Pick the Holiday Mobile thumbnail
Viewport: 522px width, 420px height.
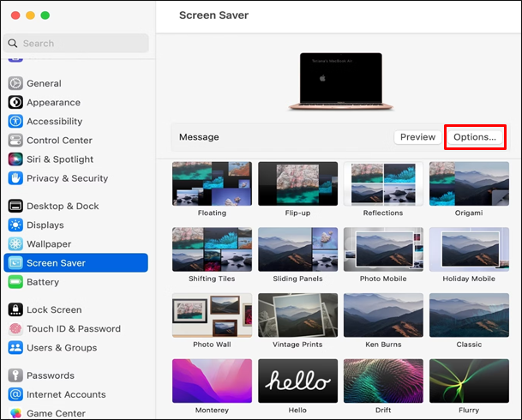click(x=469, y=249)
